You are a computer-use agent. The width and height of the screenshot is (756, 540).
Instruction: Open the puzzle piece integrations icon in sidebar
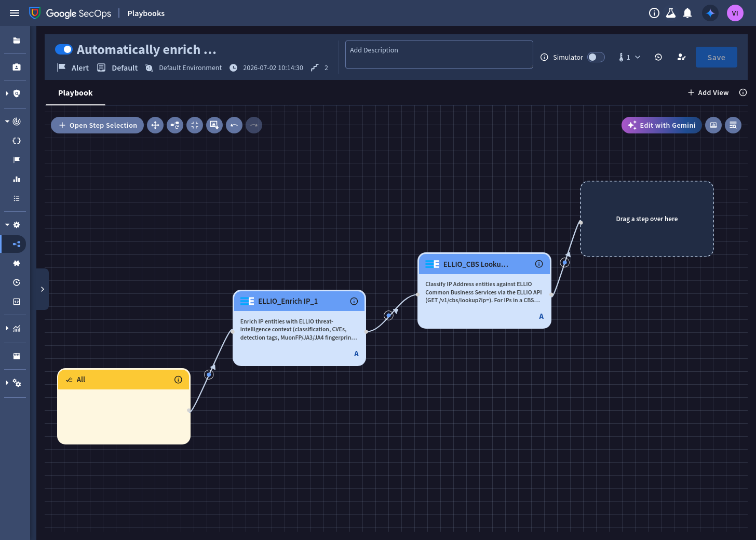(x=17, y=263)
